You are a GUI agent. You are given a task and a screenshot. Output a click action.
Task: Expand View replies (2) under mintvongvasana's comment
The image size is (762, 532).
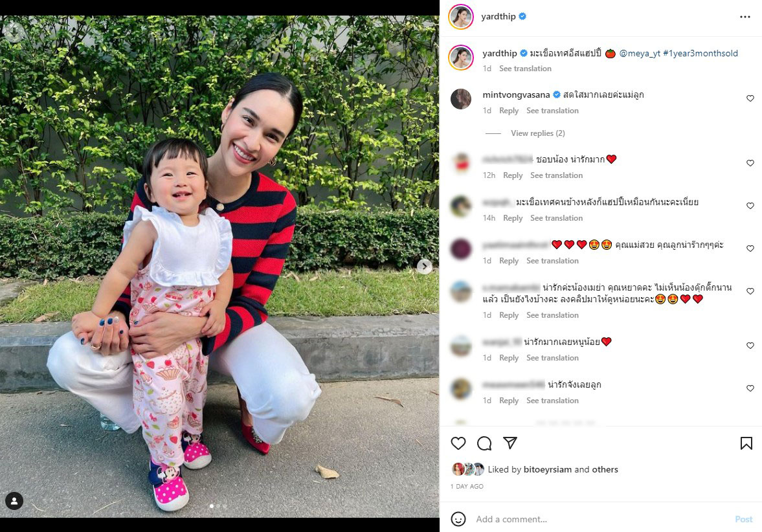tap(537, 133)
